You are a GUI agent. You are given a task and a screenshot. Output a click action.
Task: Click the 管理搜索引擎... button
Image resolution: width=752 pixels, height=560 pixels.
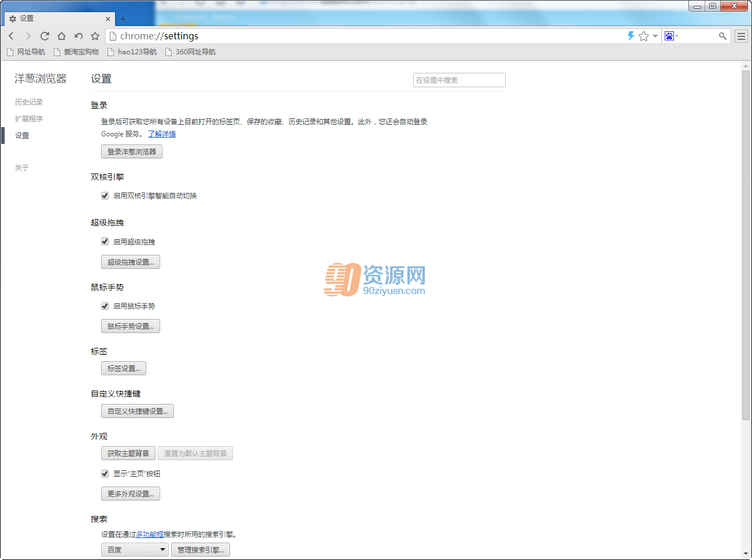coord(201,550)
